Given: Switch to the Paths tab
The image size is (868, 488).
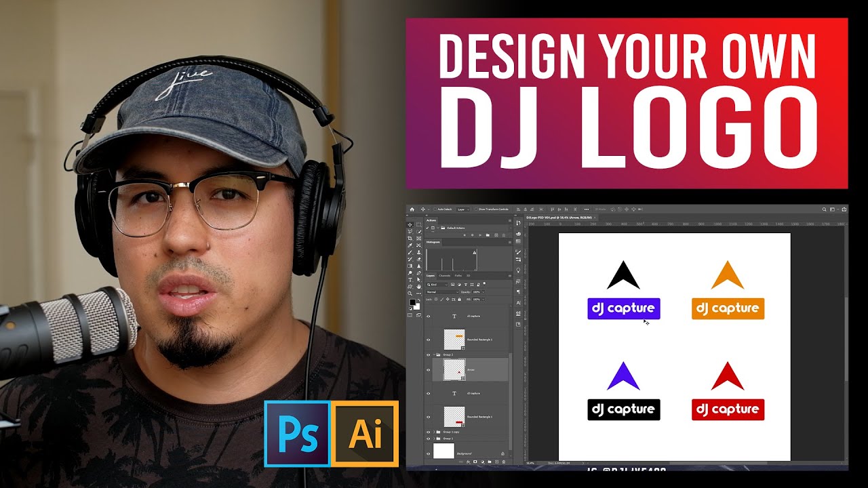Looking at the screenshot, I should (458, 276).
